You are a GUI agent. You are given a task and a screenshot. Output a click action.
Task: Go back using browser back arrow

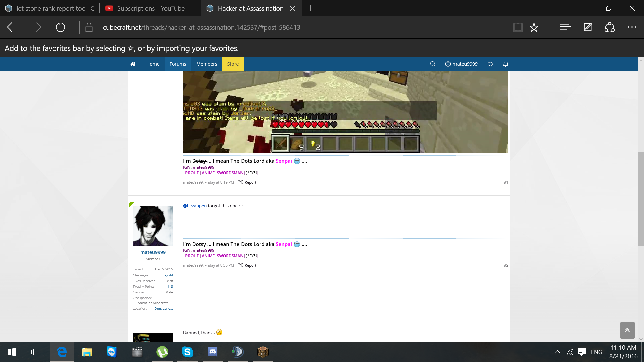coord(12,27)
